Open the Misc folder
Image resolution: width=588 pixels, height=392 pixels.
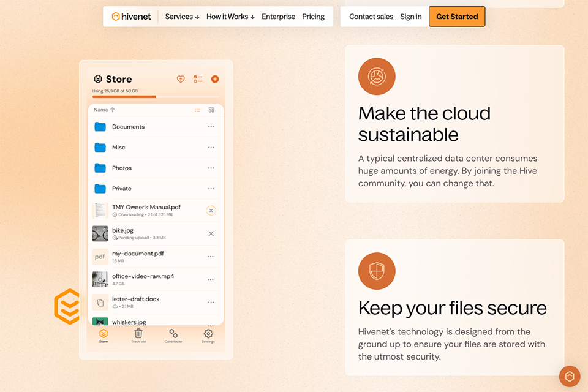[x=156, y=148]
